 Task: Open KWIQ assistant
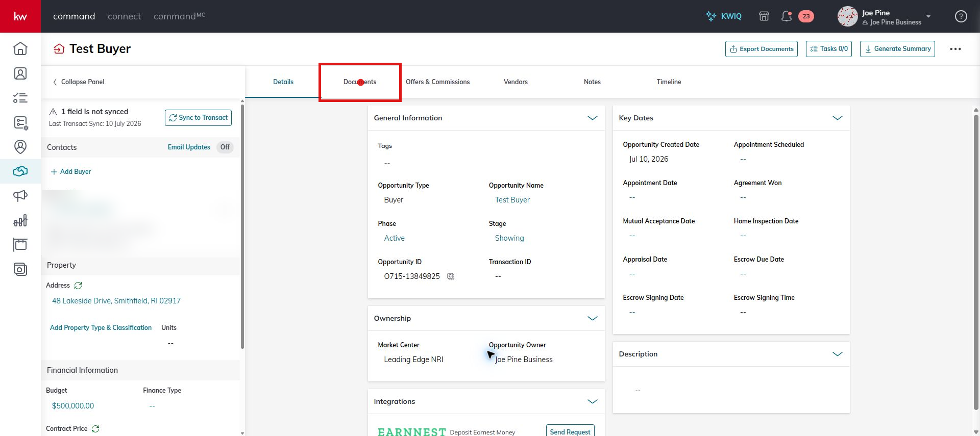(723, 16)
